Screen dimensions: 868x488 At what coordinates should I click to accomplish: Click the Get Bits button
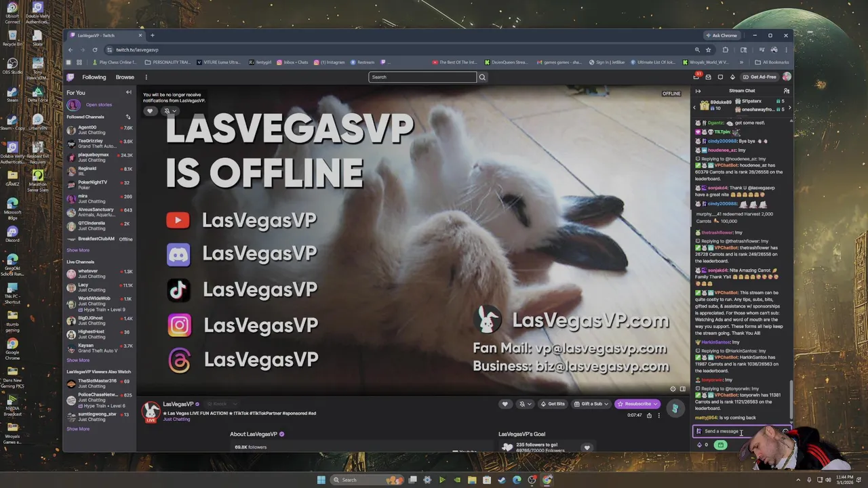click(553, 404)
